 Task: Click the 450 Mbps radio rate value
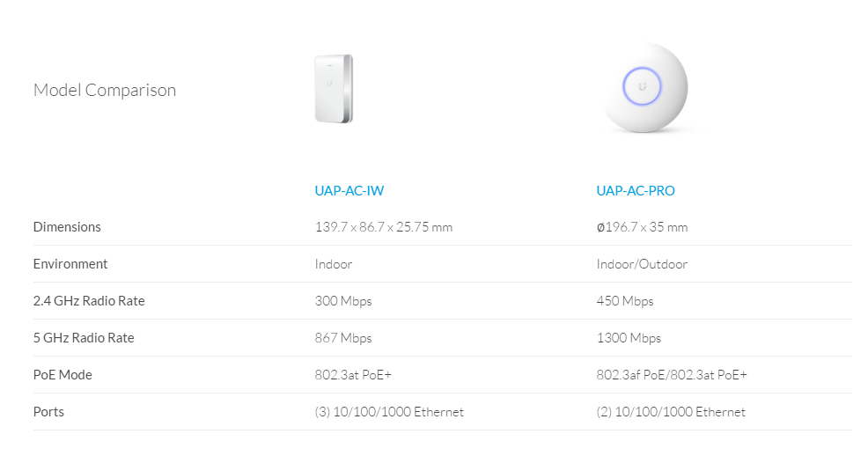pyautogui.click(x=625, y=301)
